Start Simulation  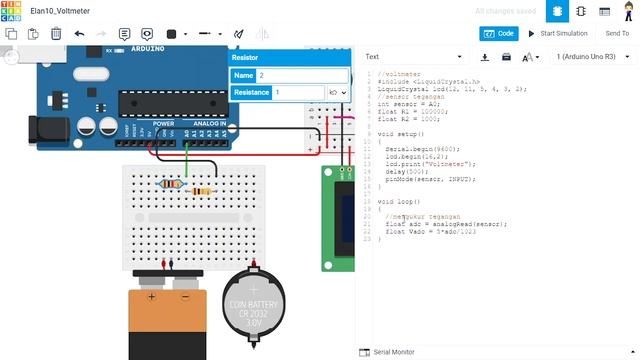click(x=558, y=33)
